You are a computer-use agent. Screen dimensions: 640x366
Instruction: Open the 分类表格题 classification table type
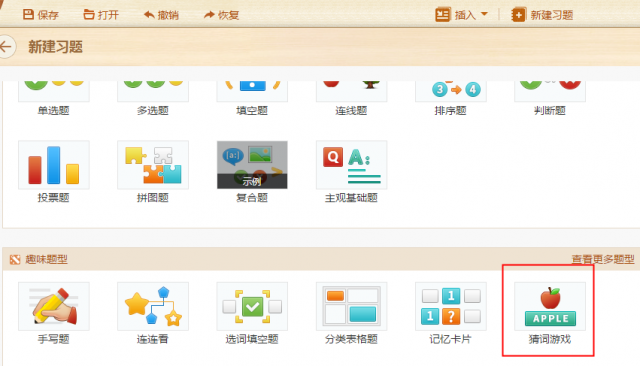[x=351, y=306]
